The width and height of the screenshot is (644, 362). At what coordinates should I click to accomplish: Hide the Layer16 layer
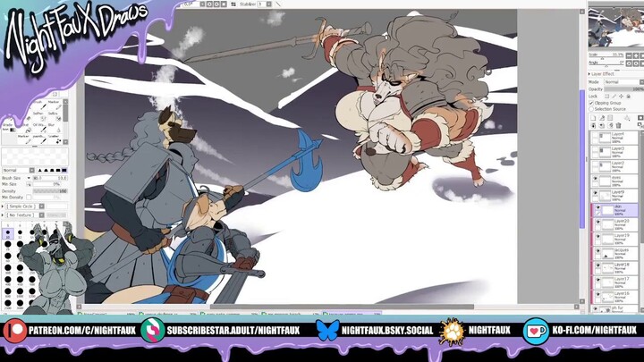click(x=597, y=295)
